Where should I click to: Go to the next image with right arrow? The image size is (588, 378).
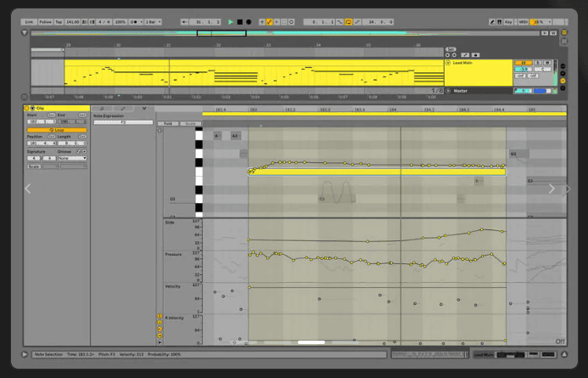tap(552, 189)
